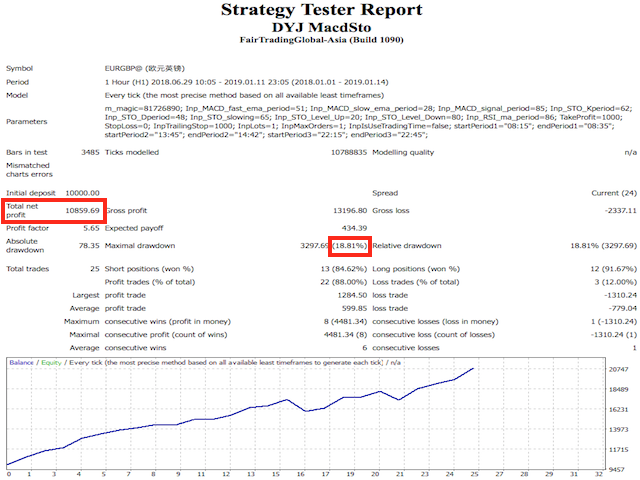Image resolution: width=640 pixels, height=480 pixels.
Task: Click Gross loss value '-2337.11'
Action: click(620, 211)
